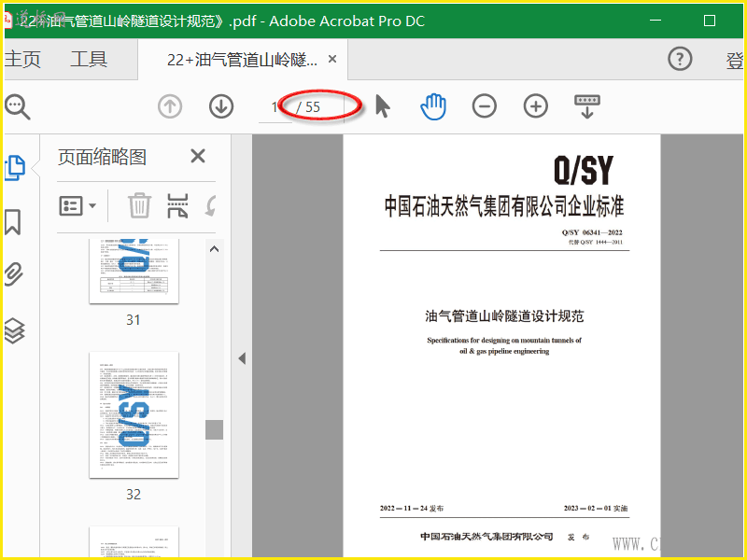Minimize the Acrobat window

pos(655,21)
